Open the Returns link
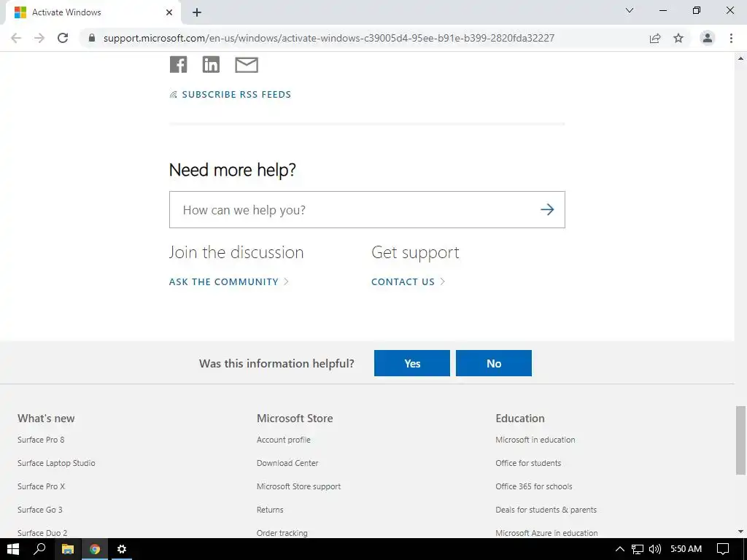This screenshot has width=747, height=560. [270, 510]
